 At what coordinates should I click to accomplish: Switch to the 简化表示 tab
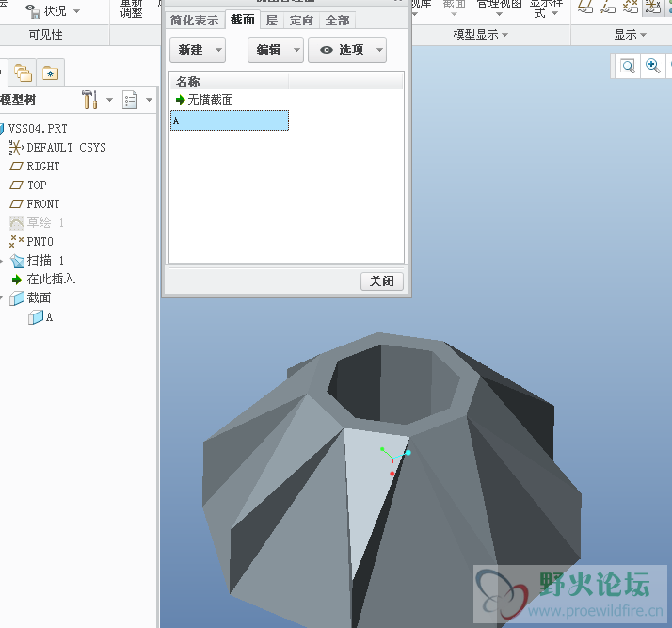click(195, 20)
